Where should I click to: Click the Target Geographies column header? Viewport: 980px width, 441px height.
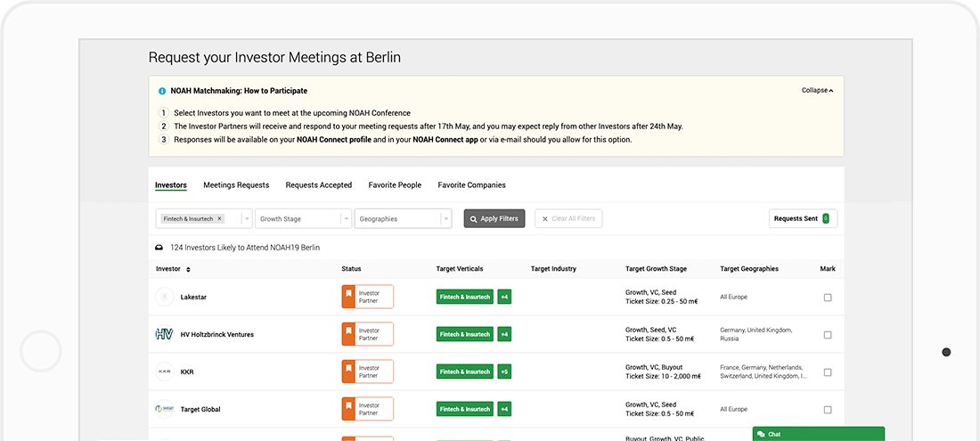tap(749, 269)
